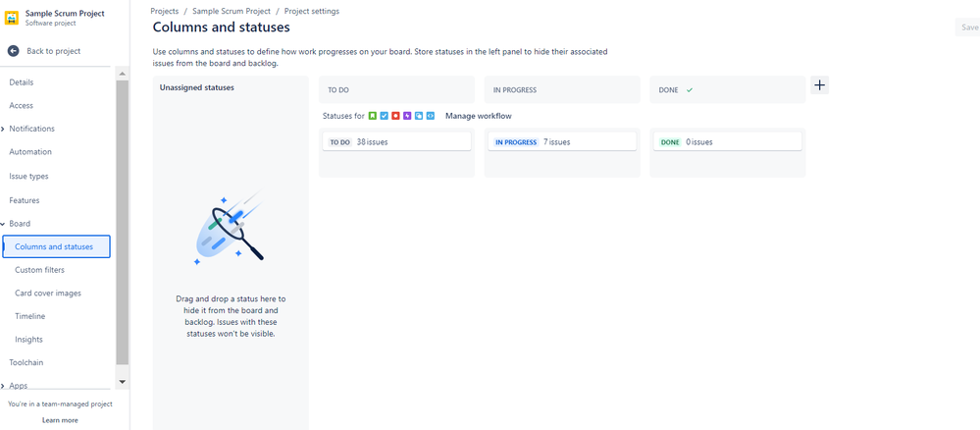
Task: Click Back to project link text
Action: [54, 51]
